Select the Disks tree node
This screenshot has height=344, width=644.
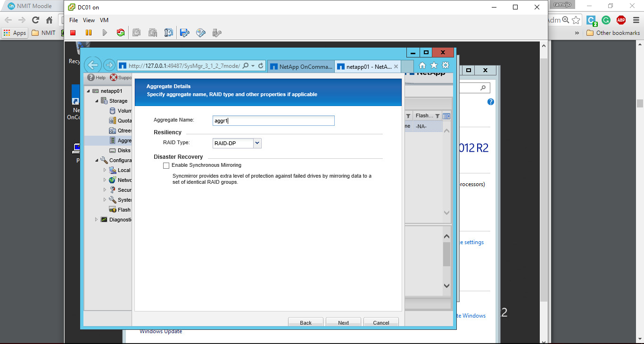(x=120, y=150)
